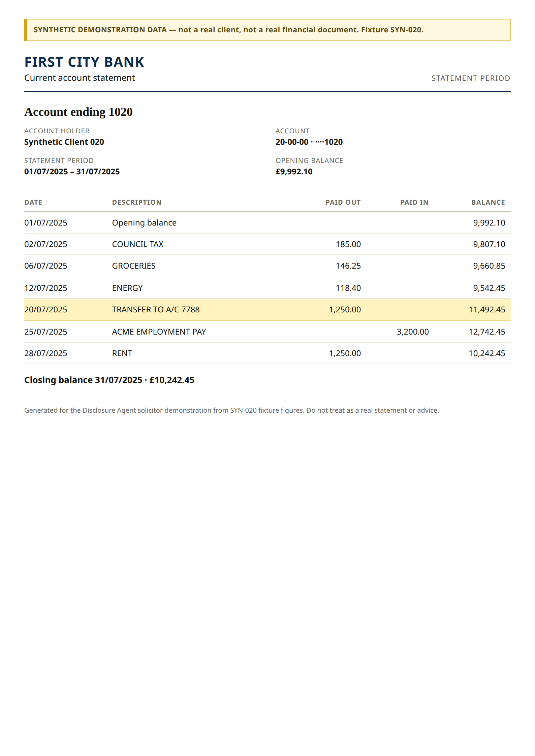Screen dimensions: 535x756
Task: Select the "Current account statement" subtitle
Action: tap(80, 78)
